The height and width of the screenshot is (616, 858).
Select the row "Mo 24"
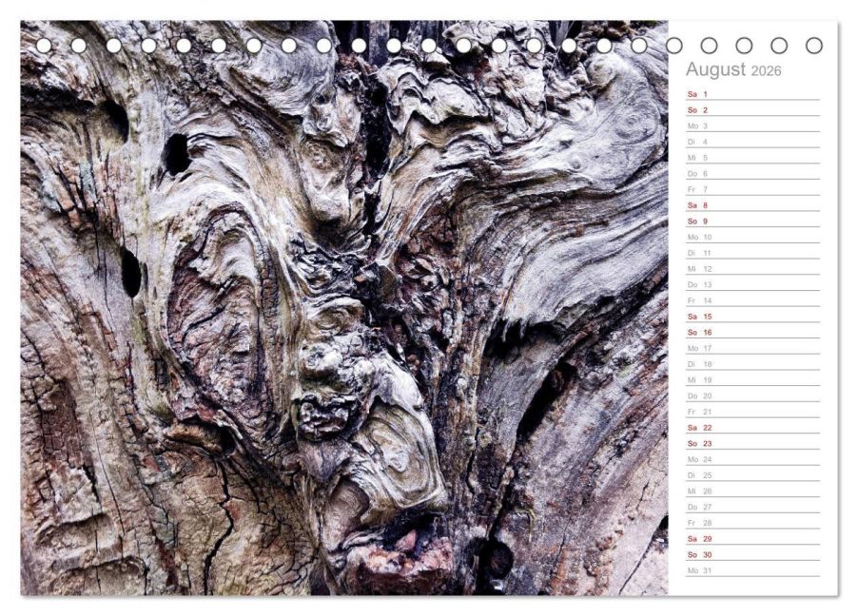tap(753, 459)
